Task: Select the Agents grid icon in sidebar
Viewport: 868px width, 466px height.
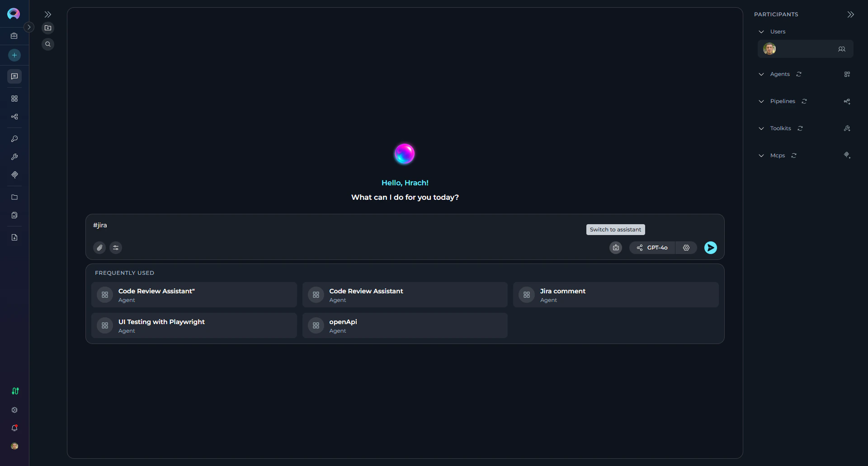Action: [x=14, y=99]
